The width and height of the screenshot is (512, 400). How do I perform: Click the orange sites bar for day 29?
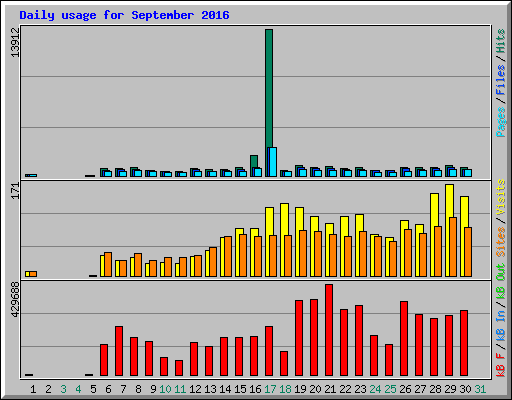[453, 247]
